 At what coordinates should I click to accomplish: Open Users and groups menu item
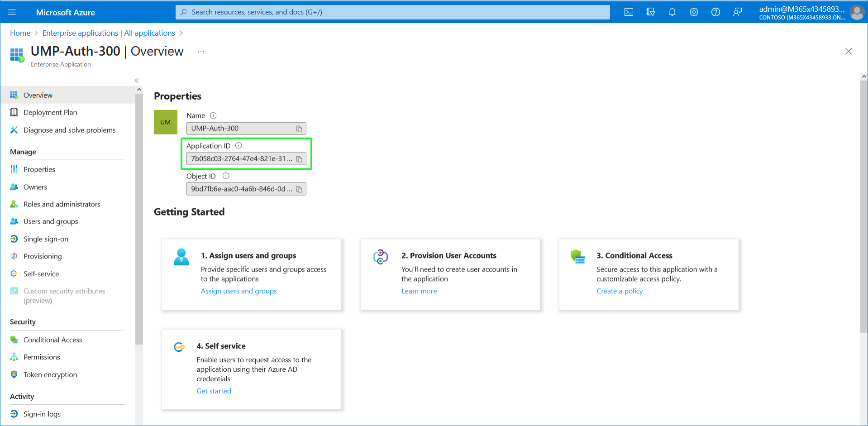[x=51, y=221]
